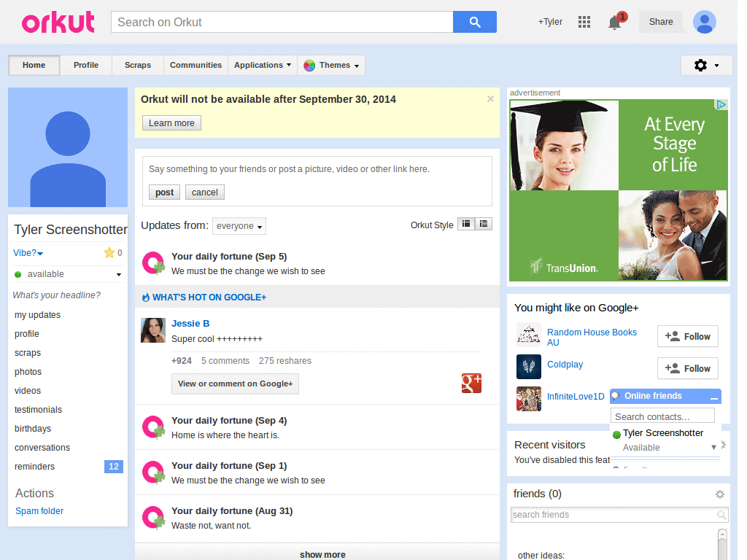Image resolution: width=747 pixels, height=560 pixels.
Task: Click the +Tyler link in header
Action: (x=550, y=22)
